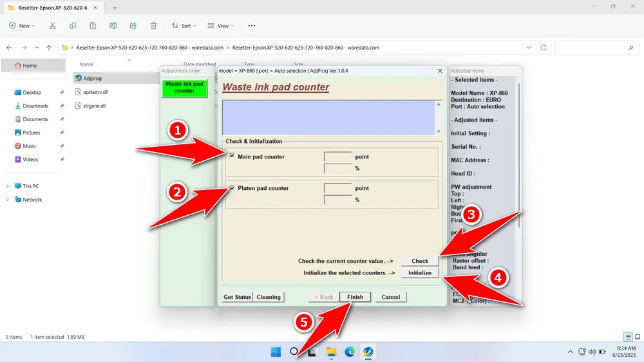Open Documents in navigation pane

[35, 119]
